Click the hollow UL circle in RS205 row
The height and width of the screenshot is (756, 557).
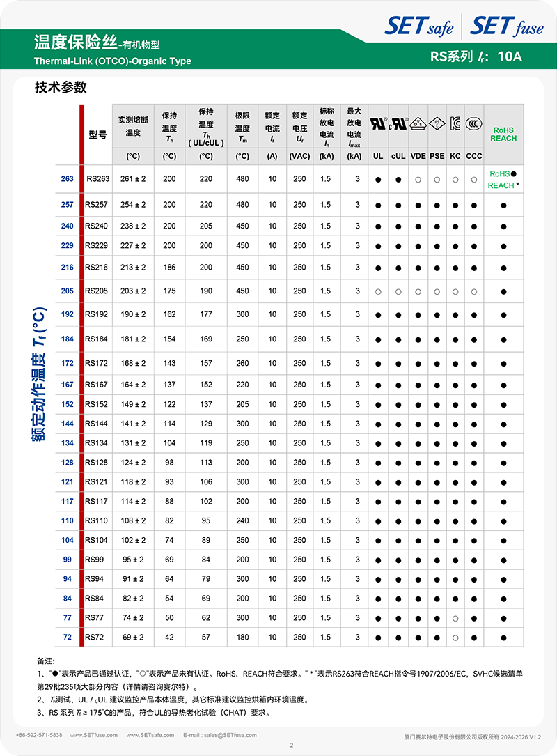[378, 292]
